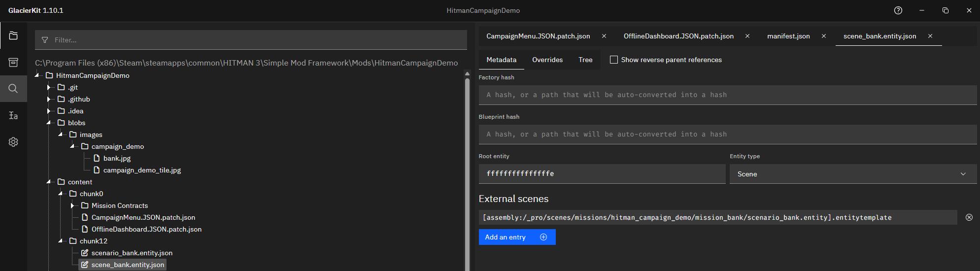980x271 pixels.
Task: Open CampaignMenu.JSON.patch.json in tree
Action: point(143,217)
